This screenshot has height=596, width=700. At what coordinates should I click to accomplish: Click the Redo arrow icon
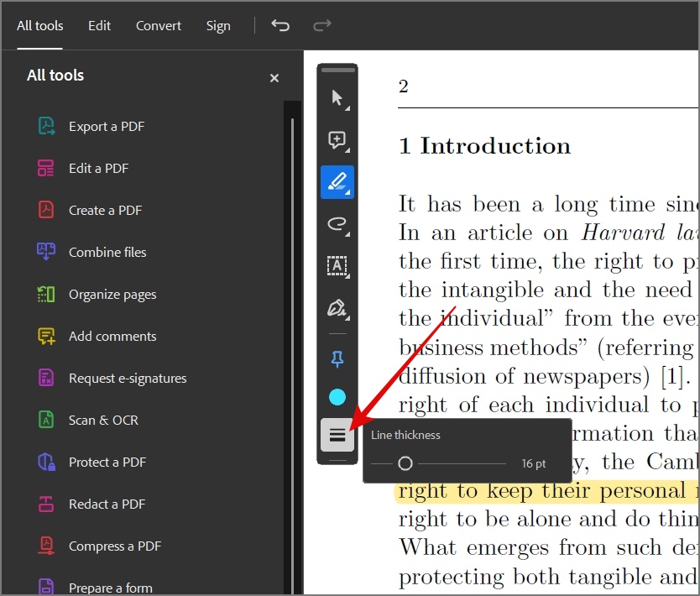[x=321, y=25]
